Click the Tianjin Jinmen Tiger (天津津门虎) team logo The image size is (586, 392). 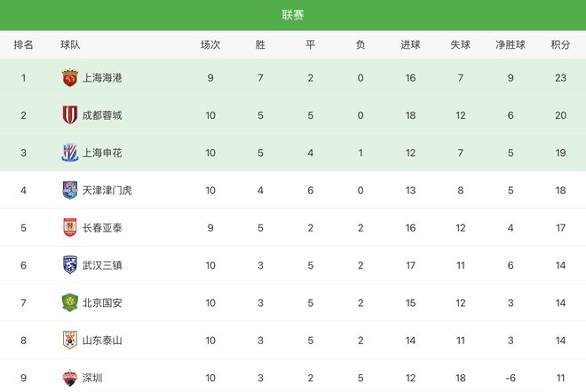click(x=69, y=190)
